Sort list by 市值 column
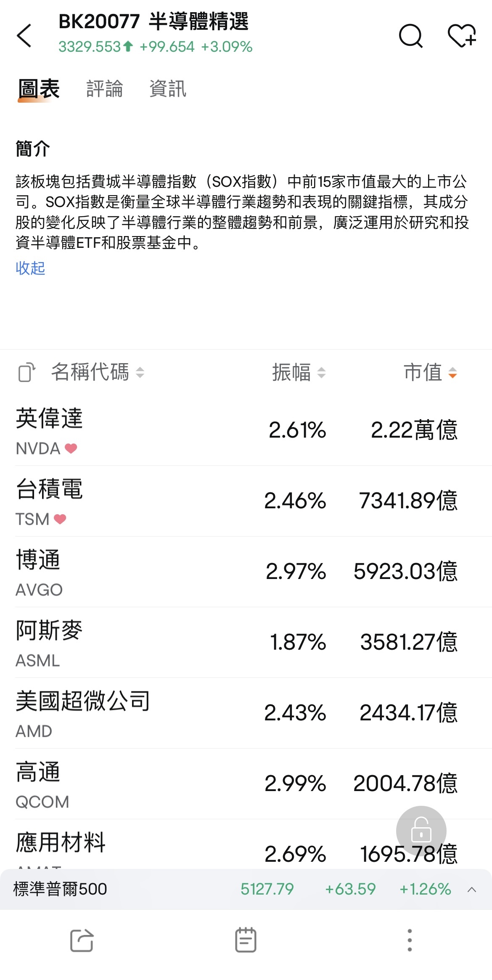The image size is (492, 980). tap(430, 372)
